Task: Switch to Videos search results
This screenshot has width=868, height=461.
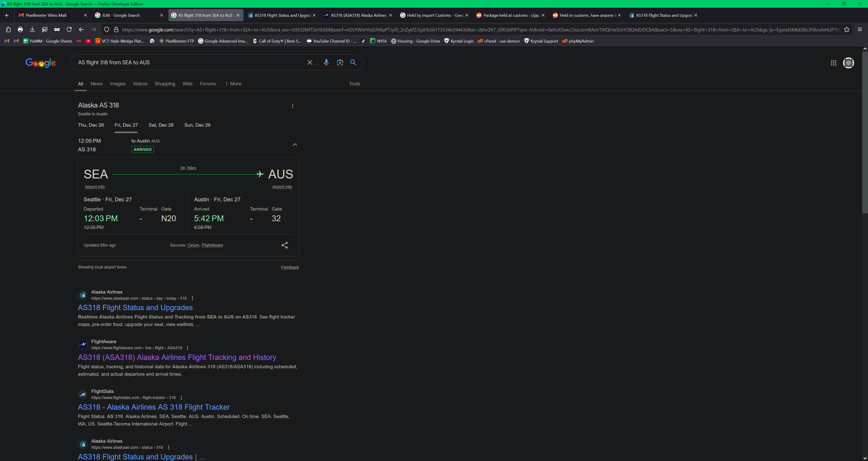Action: coord(140,84)
